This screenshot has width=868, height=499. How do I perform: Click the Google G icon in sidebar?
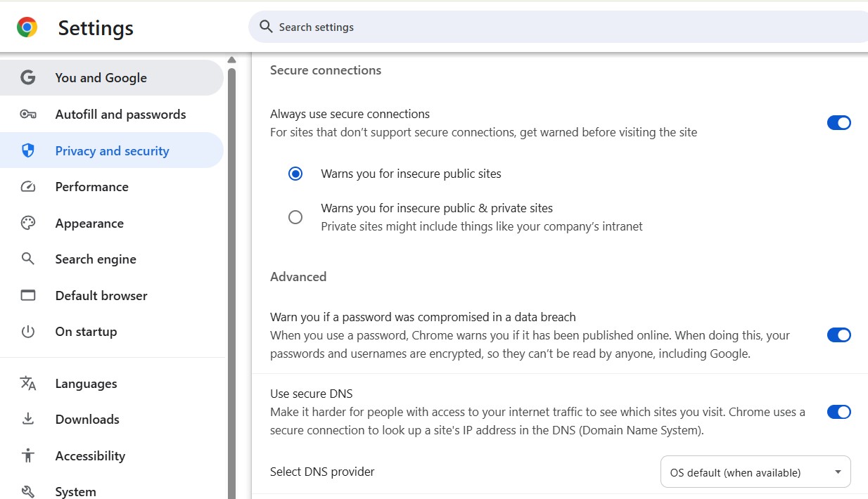[x=28, y=78]
